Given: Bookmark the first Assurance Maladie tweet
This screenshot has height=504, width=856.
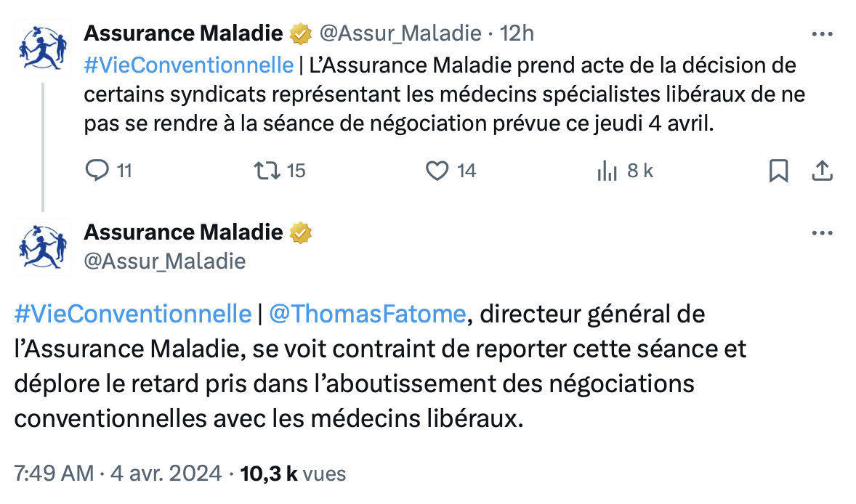Looking at the screenshot, I should (778, 171).
